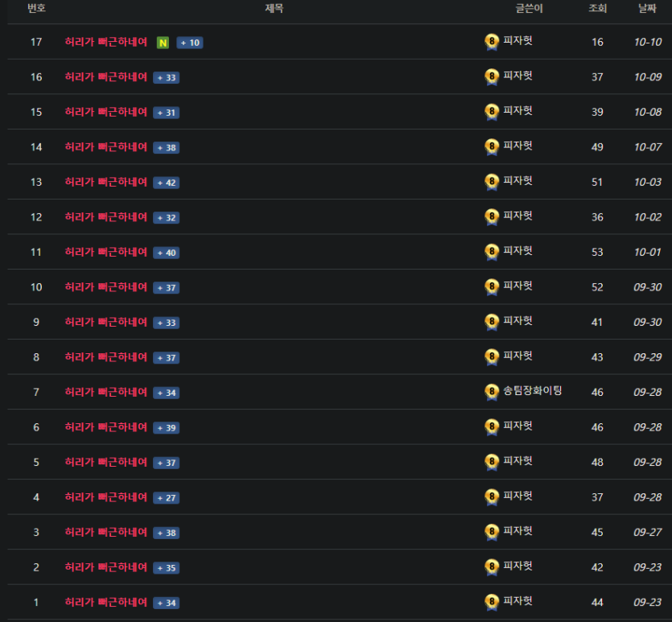Click the level 8 medal icon in row 16

coord(492,77)
